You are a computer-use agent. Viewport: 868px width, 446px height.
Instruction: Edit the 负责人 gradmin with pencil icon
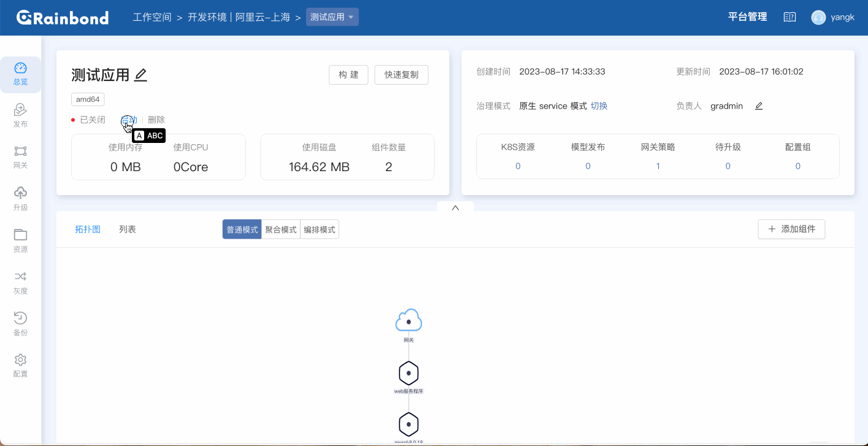[x=758, y=106]
